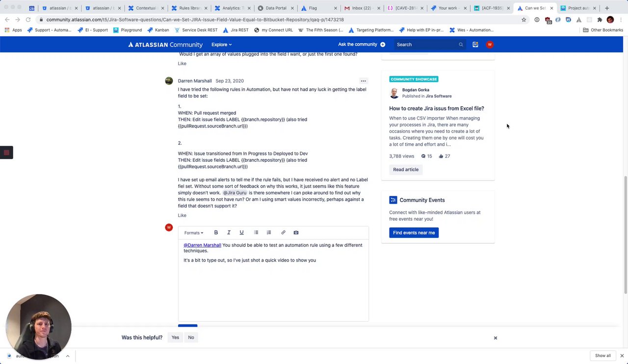Switch to the Project automation tab
Viewport: 628px width, 364px height.
578,8
